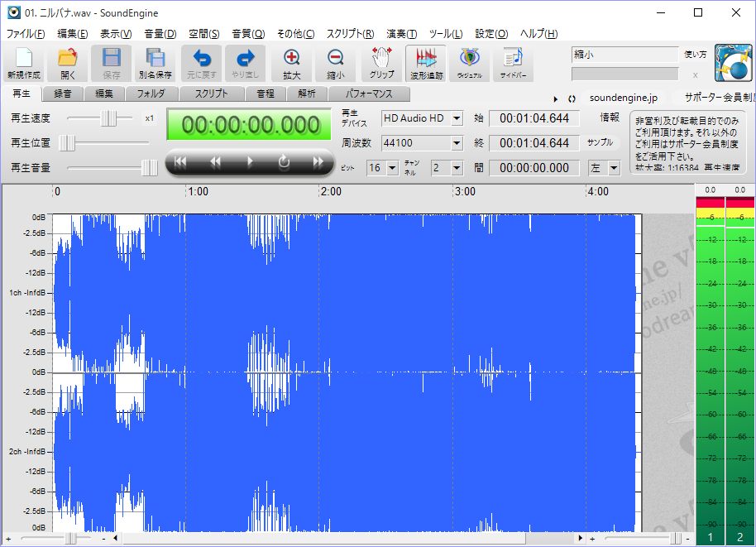756x547 pixels.
Task: Open a file with the 開く icon
Action: (68, 63)
